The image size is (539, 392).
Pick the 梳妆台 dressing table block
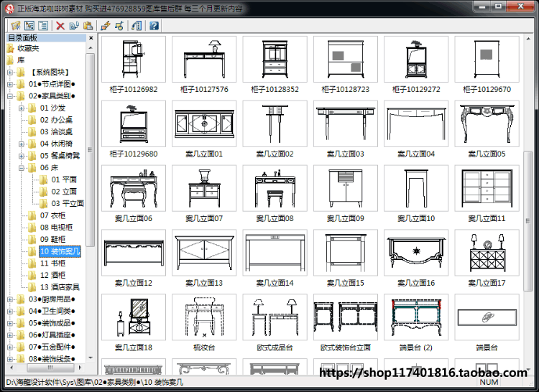point(204,323)
